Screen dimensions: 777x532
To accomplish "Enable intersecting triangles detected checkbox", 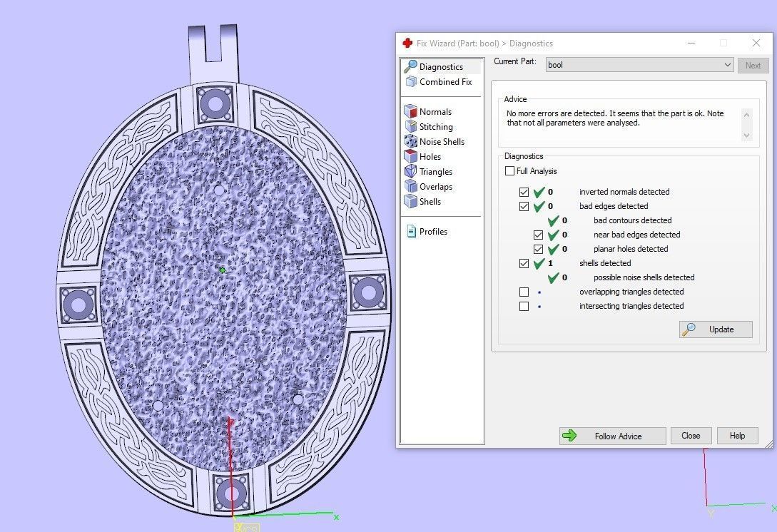I will (524, 306).
